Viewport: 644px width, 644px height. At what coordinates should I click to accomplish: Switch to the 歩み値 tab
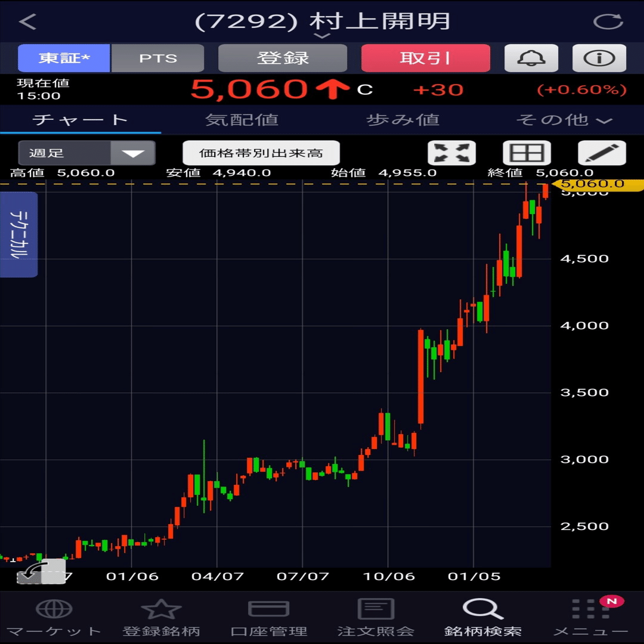click(402, 119)
